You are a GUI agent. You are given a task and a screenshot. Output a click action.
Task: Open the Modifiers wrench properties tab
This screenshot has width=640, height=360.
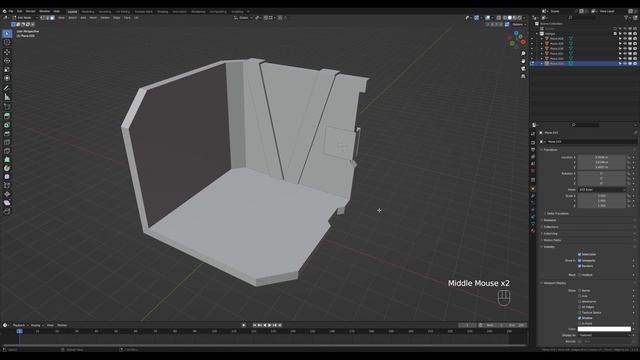(533, 196)
